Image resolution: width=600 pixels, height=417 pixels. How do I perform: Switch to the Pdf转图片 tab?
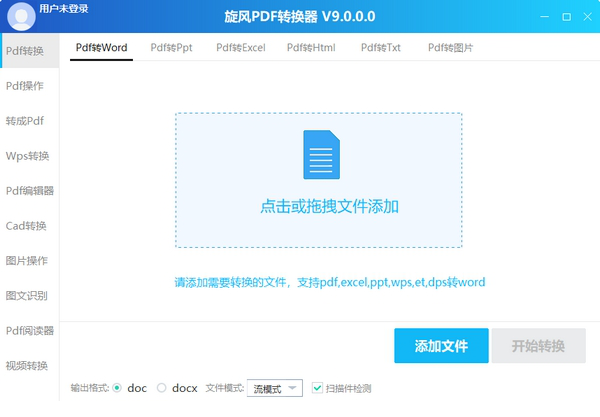(x=450, y=47)
